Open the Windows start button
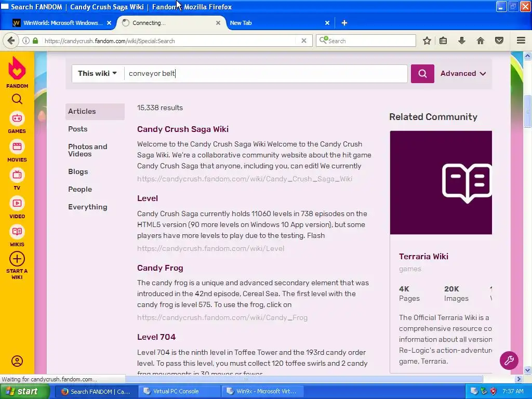This screenshot has width=532, height=399. [x=24, y=391]
